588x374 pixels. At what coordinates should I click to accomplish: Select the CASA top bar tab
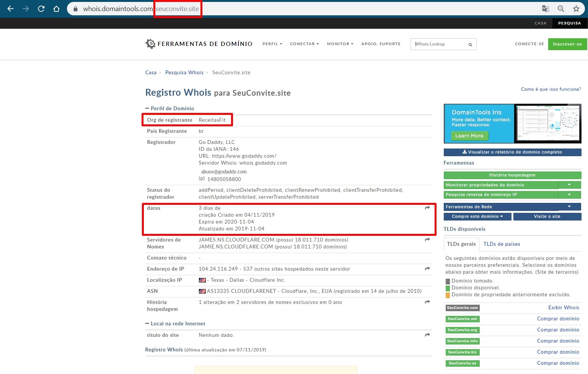[540, 23]
